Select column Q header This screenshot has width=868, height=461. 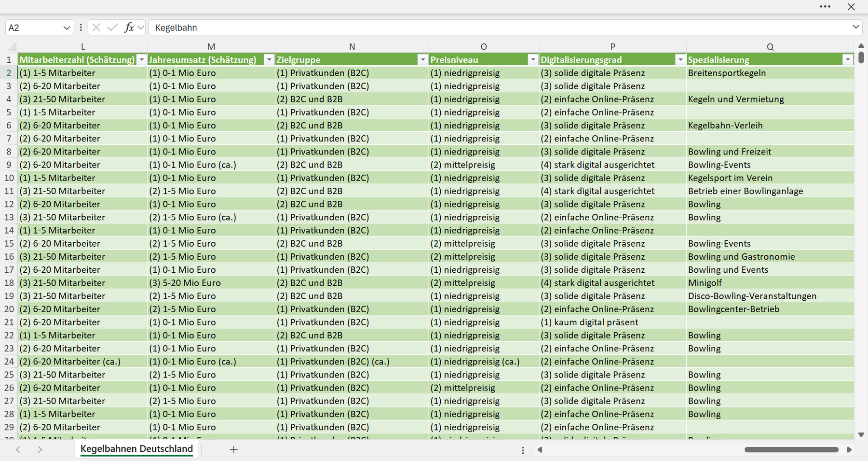click(770, 47)
